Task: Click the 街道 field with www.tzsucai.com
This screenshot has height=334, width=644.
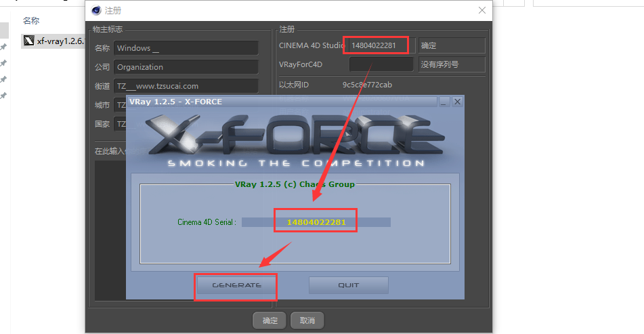Action: [x=186, y=86]
